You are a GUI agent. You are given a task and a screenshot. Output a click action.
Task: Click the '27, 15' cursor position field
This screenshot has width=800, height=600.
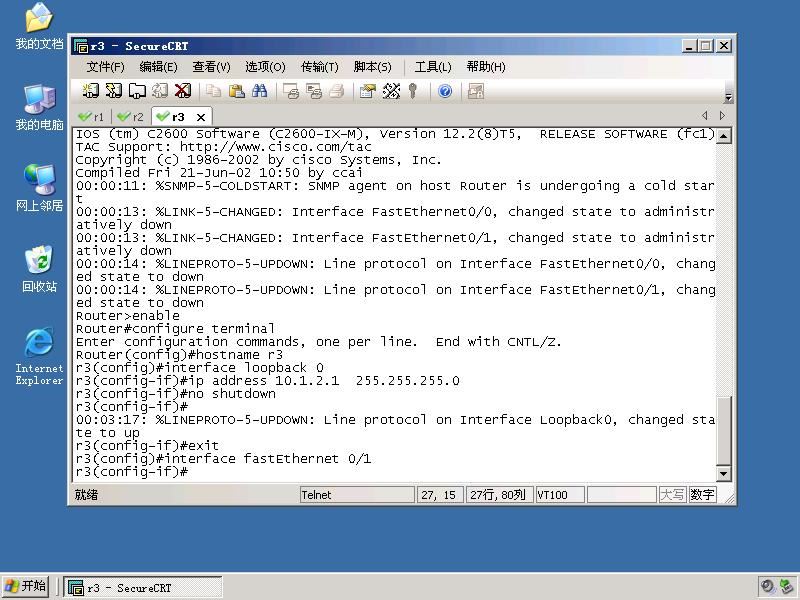pos(440,495)
